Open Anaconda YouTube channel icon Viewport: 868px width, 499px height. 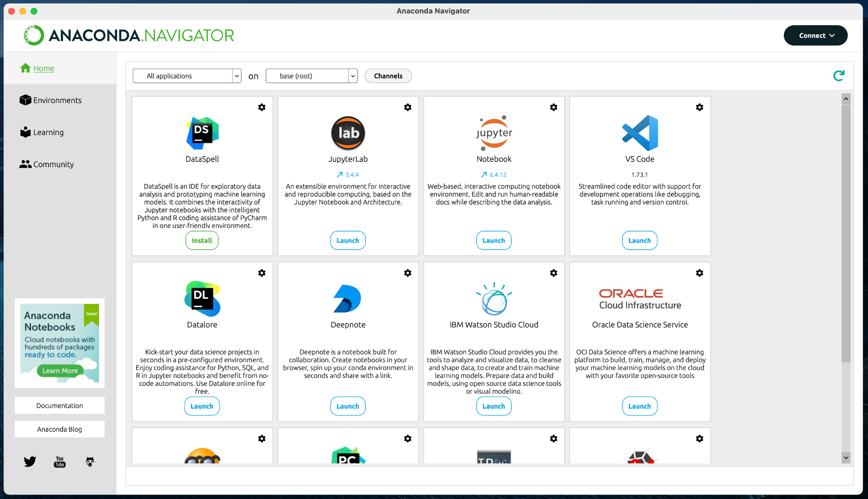[x=60, y=462]
